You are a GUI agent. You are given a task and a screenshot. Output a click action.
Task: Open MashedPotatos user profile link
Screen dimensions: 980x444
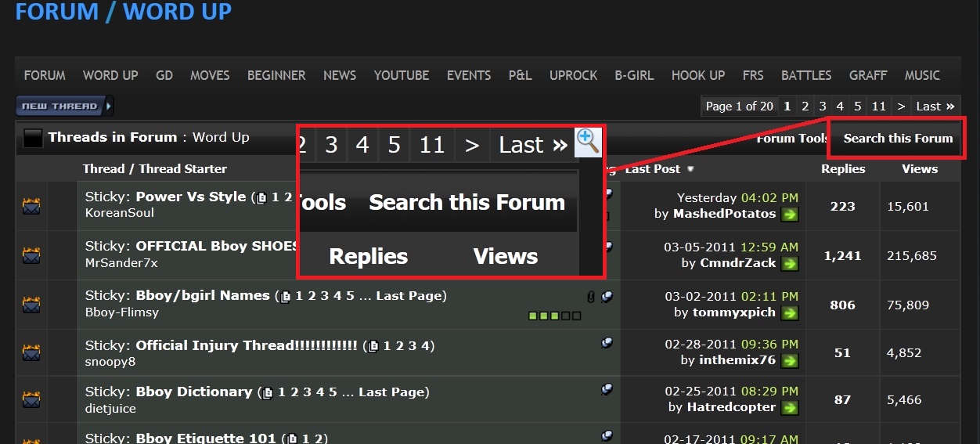(724, 213)
